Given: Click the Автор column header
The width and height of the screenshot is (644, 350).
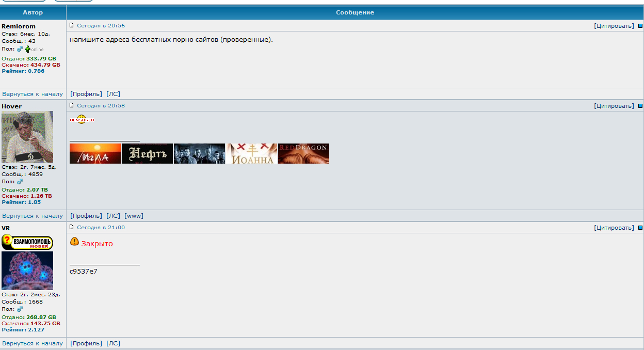Looking at the screenshot, I should [33, 12].
